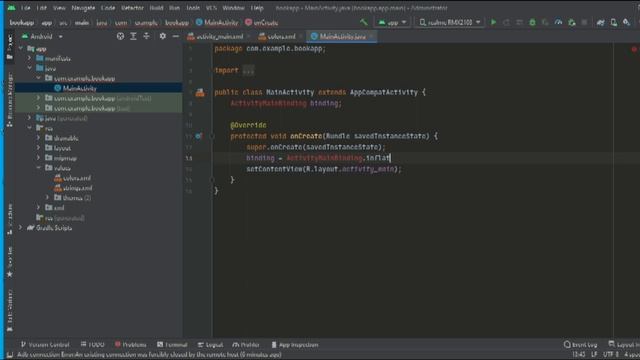
Task: Expand the manifests folder
Action: point(29,58)
